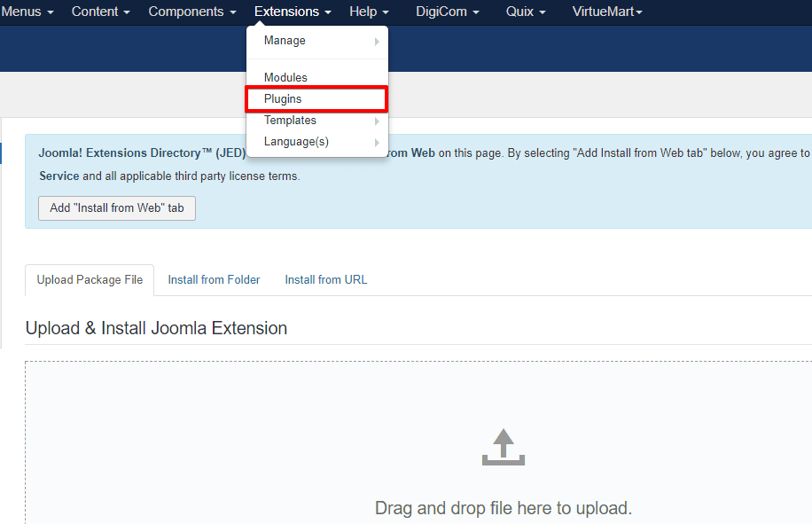Click the Extensions menu in navbar
Image resolution: width=812 pixels, height=524 pixels.
[x=293, y=12]
